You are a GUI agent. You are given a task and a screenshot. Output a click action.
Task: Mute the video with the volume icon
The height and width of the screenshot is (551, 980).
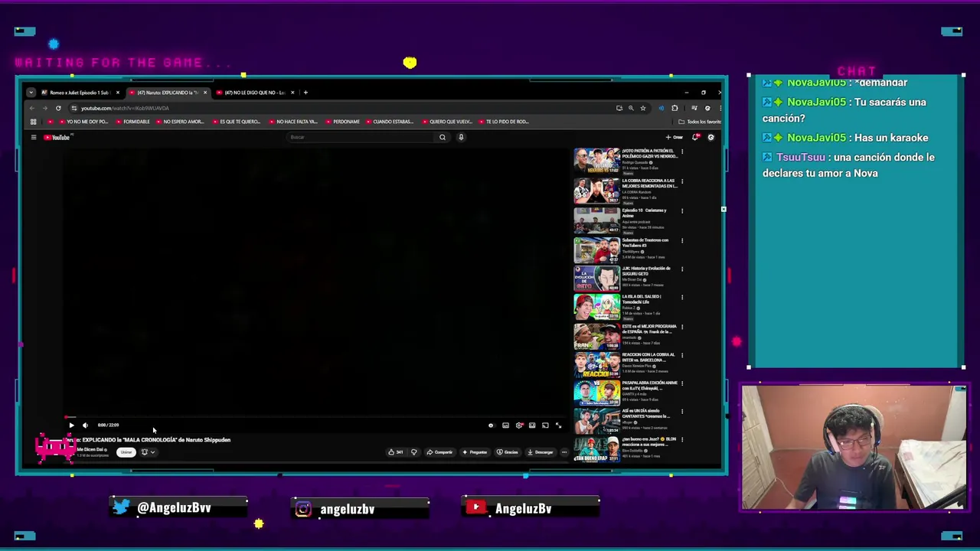click(85, 425)
